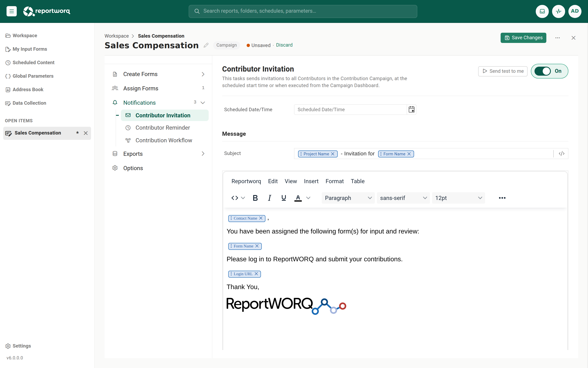Click the search reports input field
This screenshot has height=368, width=588.
(303, 11)
